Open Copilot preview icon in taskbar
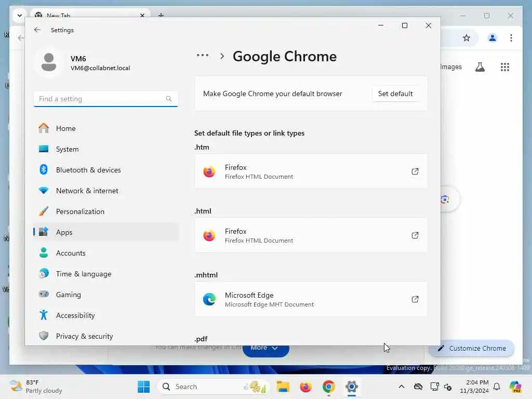 [515, 387]
